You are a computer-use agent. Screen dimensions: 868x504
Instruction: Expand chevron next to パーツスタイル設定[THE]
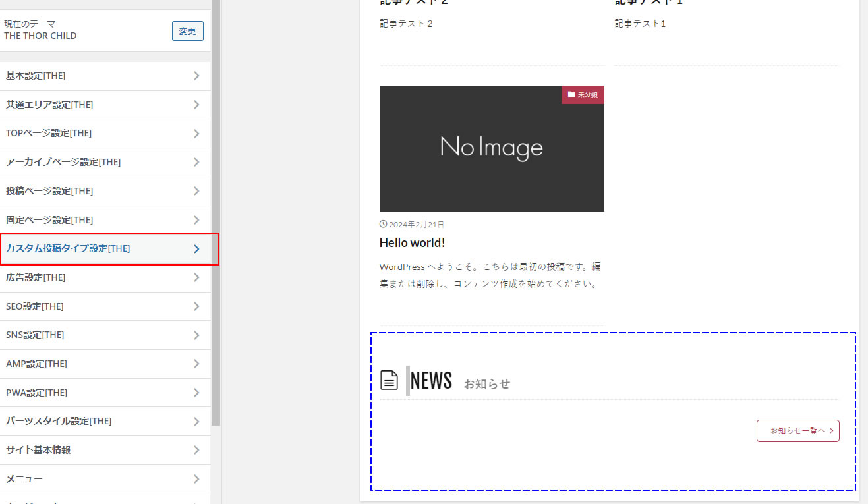pos(196,421)
